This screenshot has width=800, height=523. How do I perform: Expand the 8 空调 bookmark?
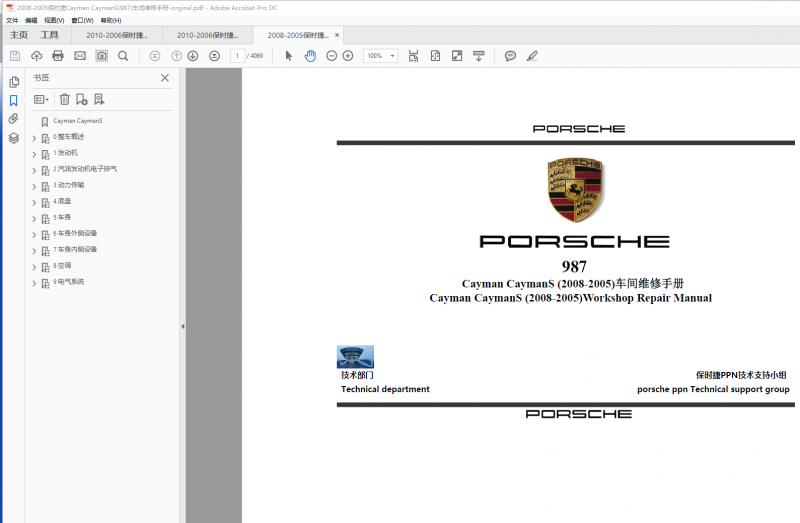pyautogui.click(x=34, y=267)
